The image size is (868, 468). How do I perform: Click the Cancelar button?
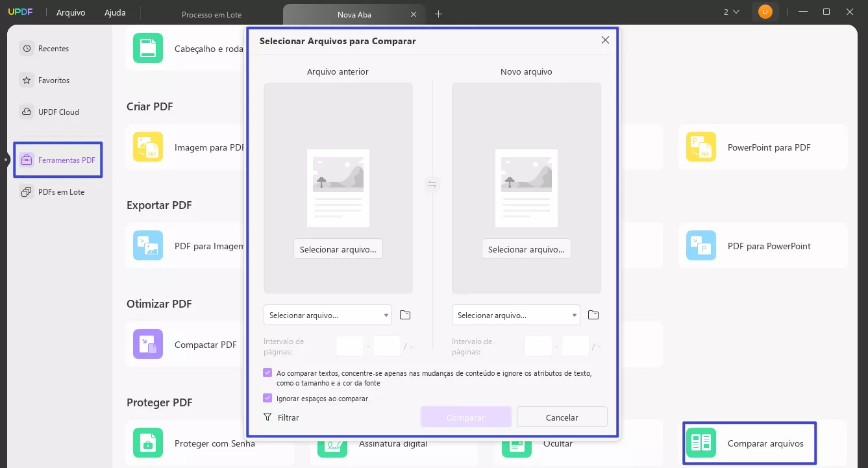click(x=562, y=417)
